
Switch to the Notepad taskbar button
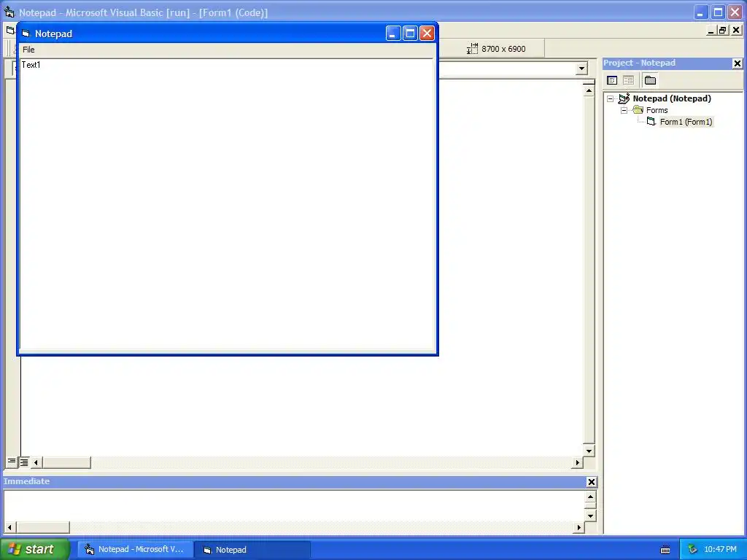point(252,550)
